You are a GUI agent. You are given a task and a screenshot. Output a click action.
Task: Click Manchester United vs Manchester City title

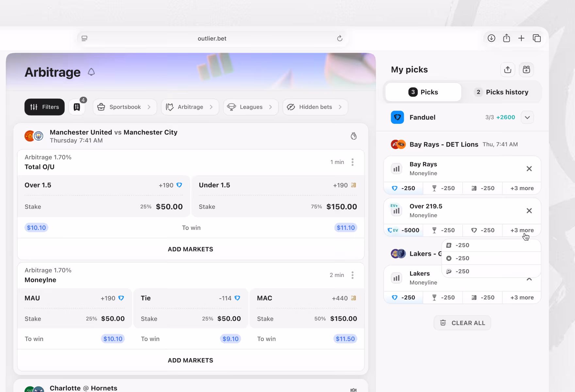pyautogui.click(x=113, y=132)
